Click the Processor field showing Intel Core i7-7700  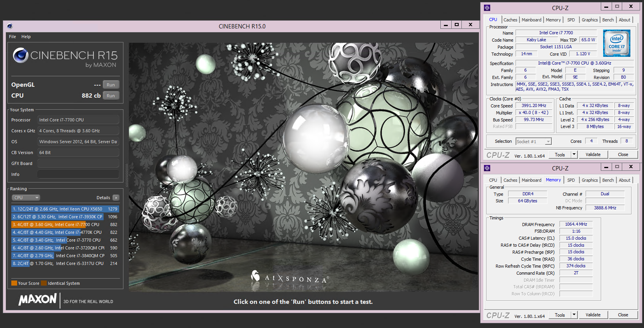point(78,120)
